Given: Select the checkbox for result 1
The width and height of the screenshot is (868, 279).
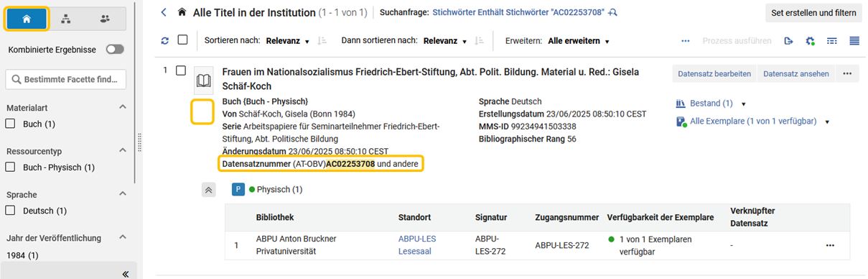Looking at the screenshot, I should pos(181,70).
